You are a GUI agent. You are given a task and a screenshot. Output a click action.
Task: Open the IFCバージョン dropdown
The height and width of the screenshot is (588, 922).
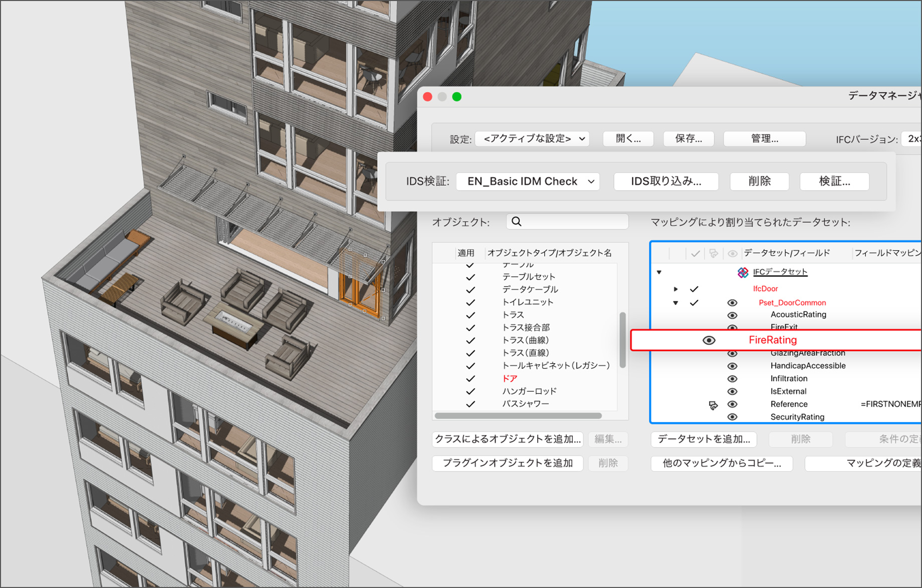911,139
